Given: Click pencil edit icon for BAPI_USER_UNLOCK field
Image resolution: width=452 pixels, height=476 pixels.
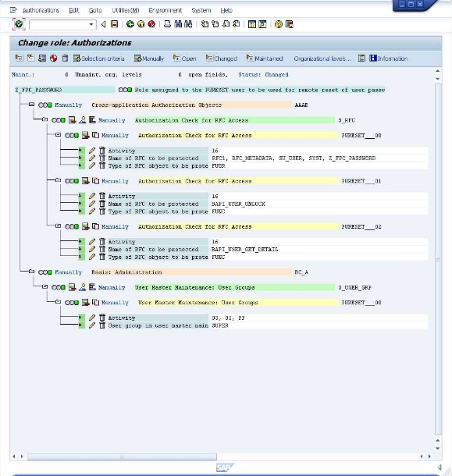Looking at the screenshot, I should [92, 204].
